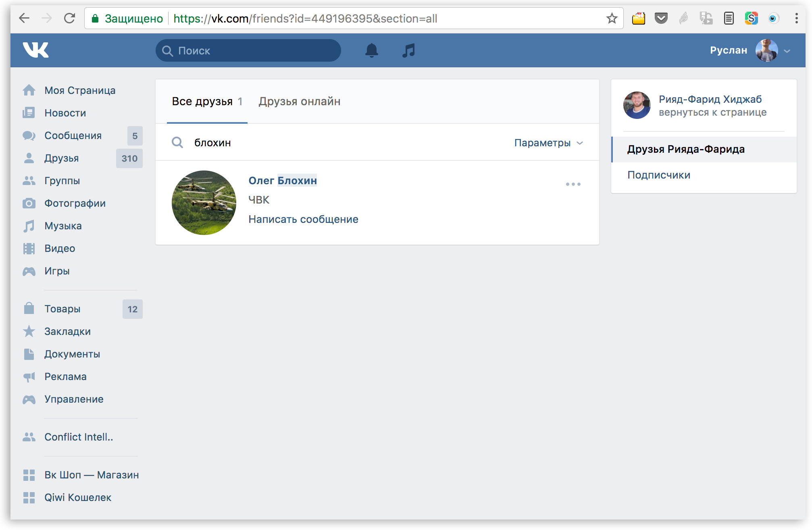Reload the page
Image resolution: width=812 pixels, height=530 pixels.
coord(70,18)
